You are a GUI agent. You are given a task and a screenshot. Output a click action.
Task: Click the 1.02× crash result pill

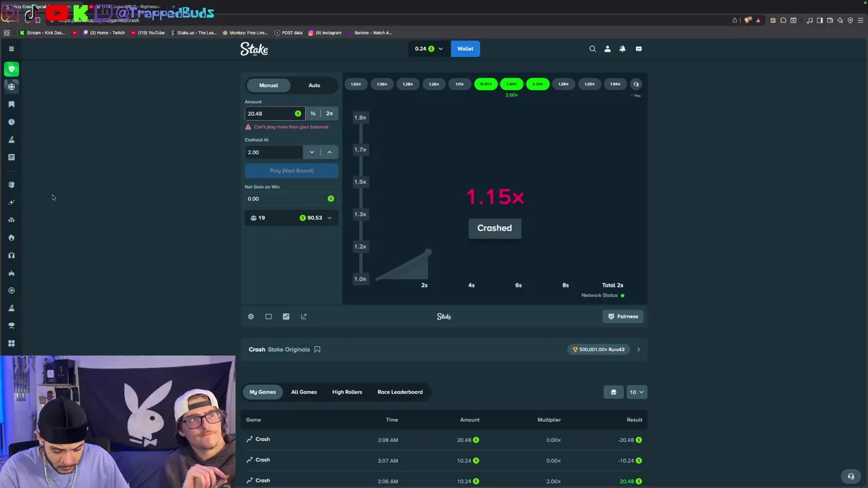click(356, 84)
